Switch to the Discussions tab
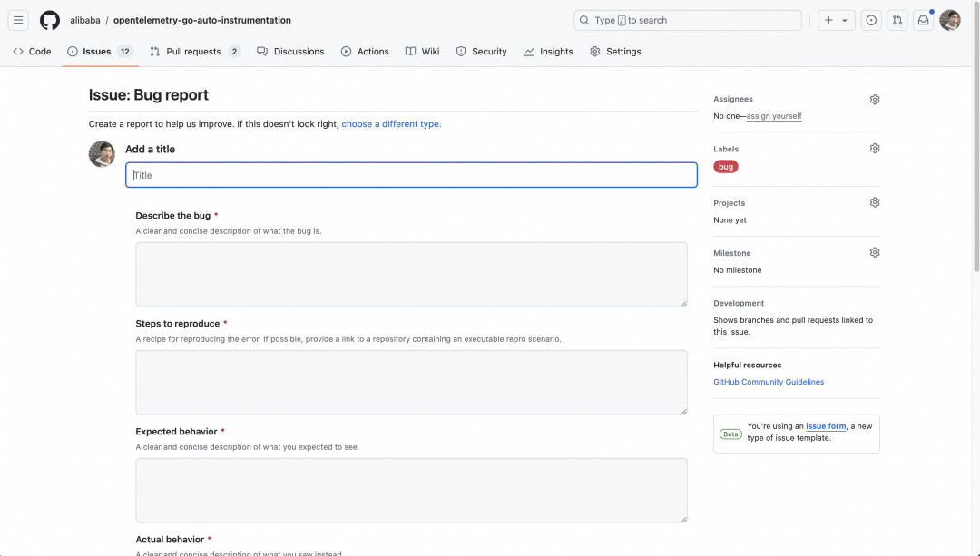 [290, 51]
